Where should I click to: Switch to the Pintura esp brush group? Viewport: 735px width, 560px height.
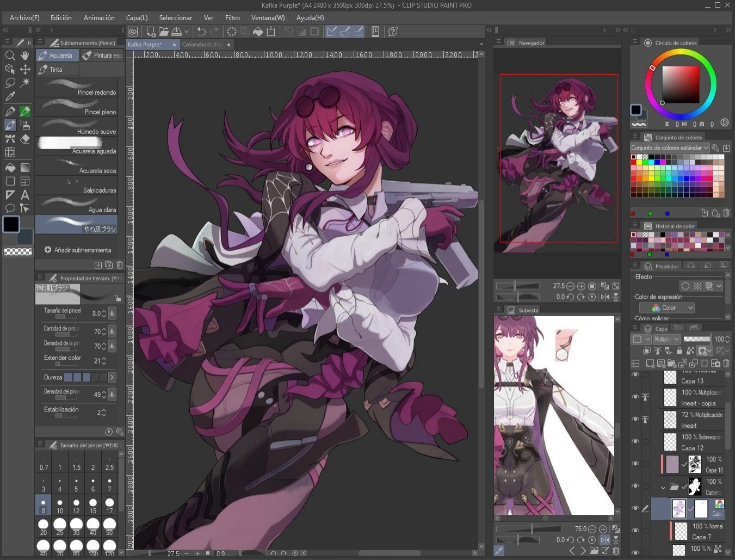pyautogui.click(x=102, y=56)
